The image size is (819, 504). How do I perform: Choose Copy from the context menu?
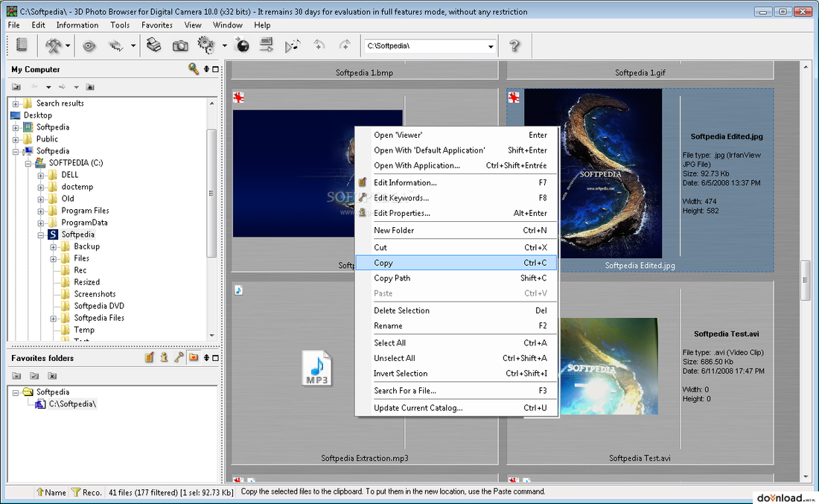[x=456, y=263]
